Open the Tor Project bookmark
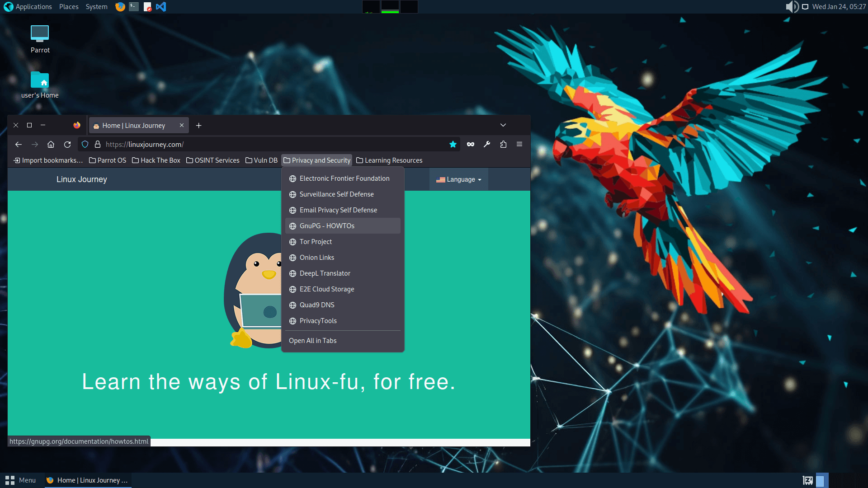 coord(343,242)
